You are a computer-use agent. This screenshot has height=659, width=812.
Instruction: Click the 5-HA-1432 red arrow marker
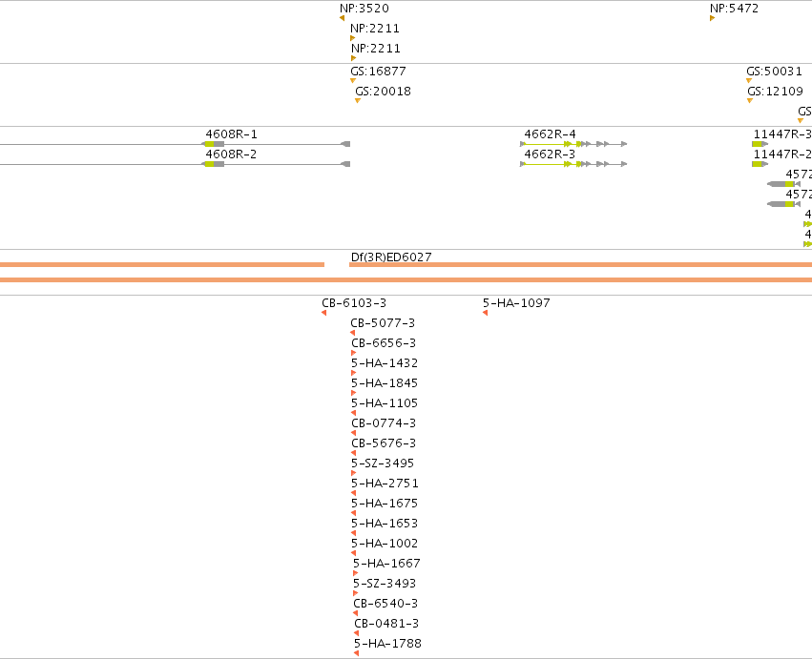pyautogui.click(x=354, y=373)
